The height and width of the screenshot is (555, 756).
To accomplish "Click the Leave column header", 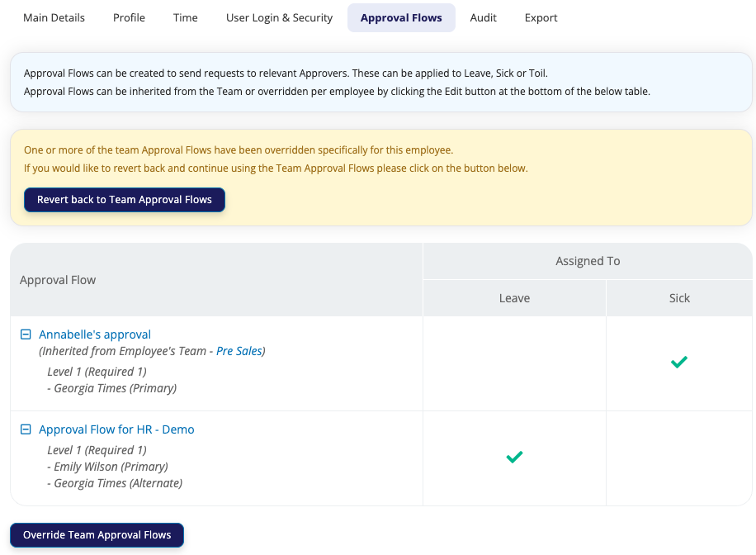I will (514, 298).
